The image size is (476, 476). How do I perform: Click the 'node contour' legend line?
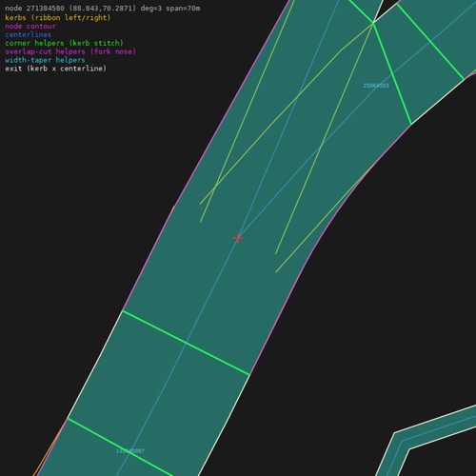[30, 27]
